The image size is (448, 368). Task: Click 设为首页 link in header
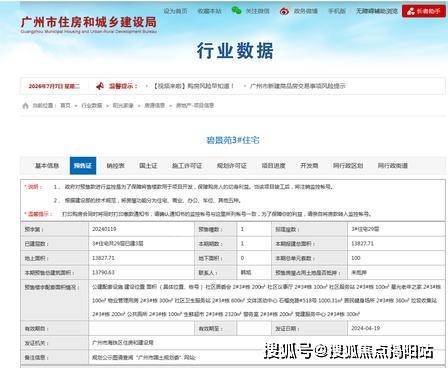click(x=175, y=11)
